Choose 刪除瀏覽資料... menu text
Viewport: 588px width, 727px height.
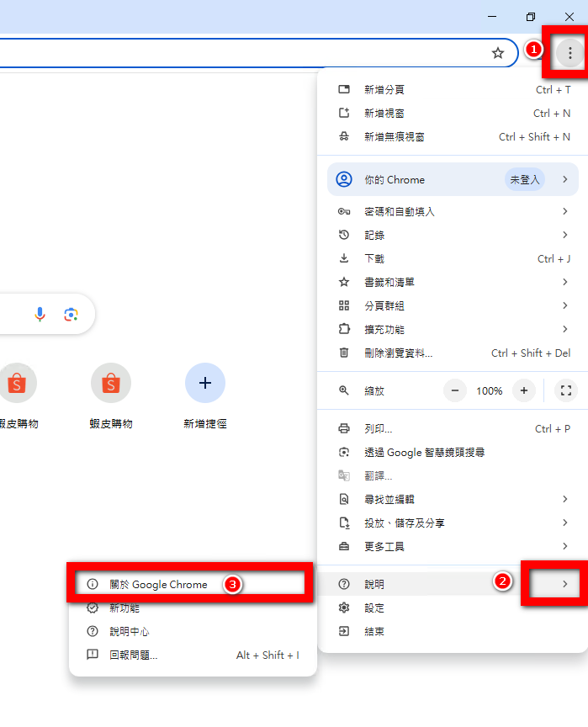[399, 353]
